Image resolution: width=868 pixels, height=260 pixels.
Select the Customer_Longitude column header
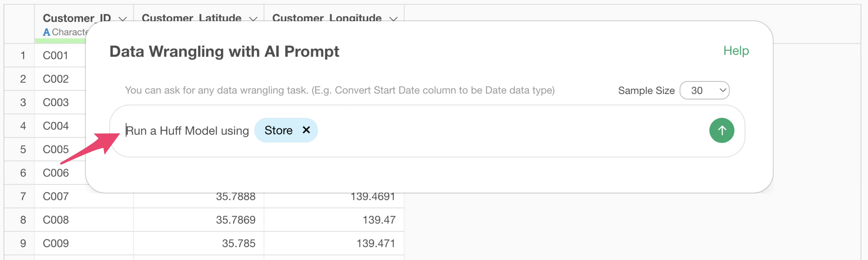click(x=326, y=18)
